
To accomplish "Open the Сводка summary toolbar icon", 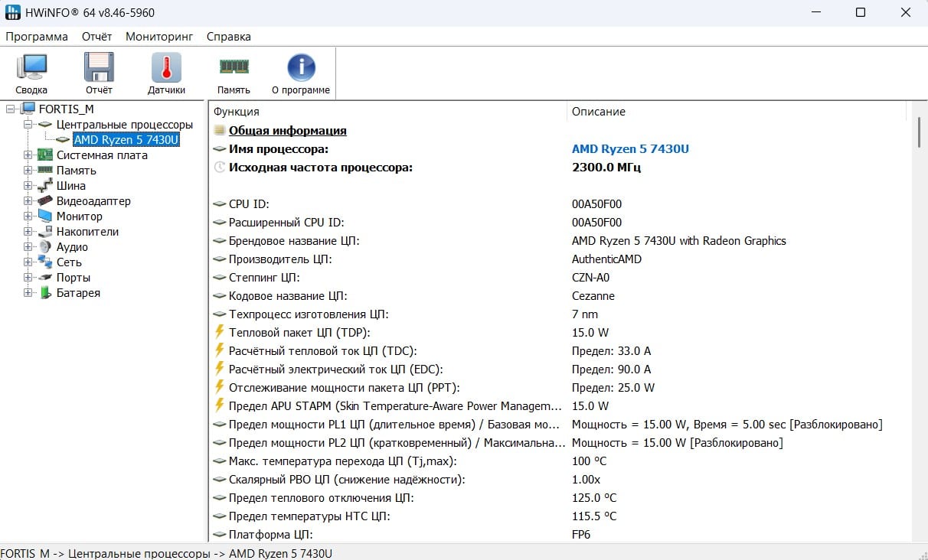I will tap(31, 68).
